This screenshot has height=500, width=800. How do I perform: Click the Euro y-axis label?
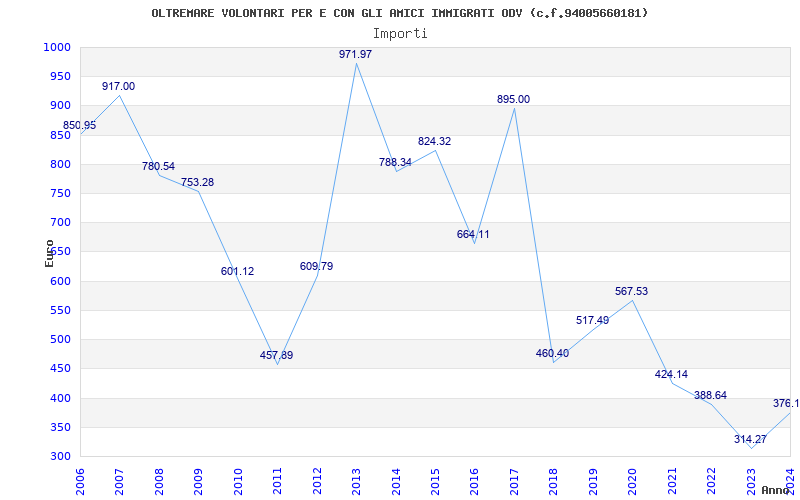tap(49, 254)
